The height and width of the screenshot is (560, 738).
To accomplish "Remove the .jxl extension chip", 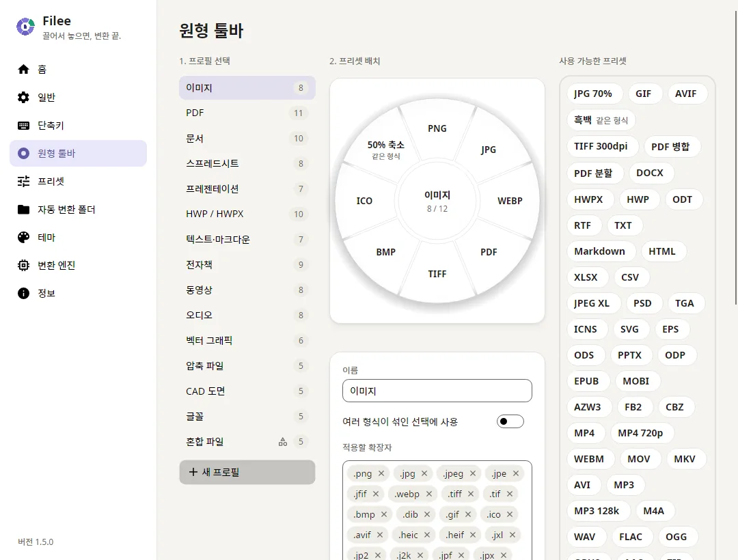I will (x=512, y=535).
